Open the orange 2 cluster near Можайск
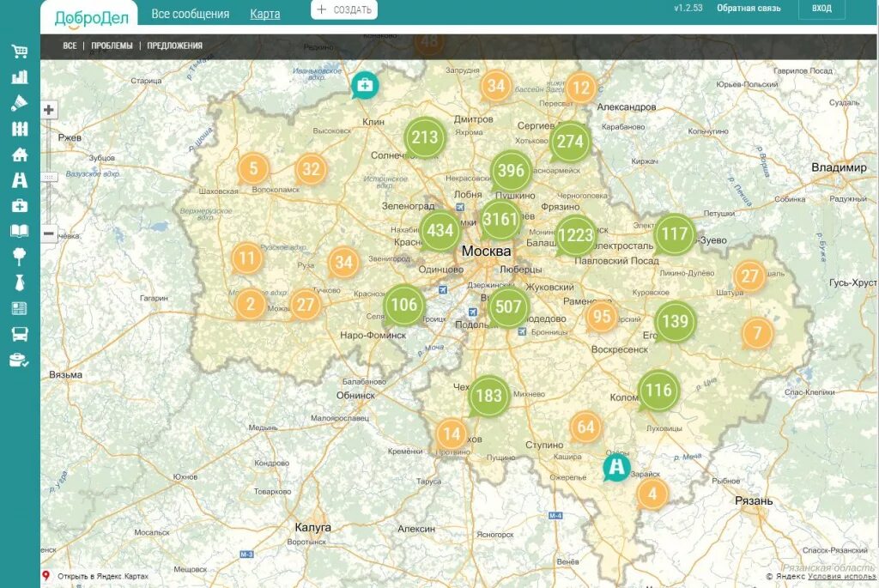 click(250, 305)
